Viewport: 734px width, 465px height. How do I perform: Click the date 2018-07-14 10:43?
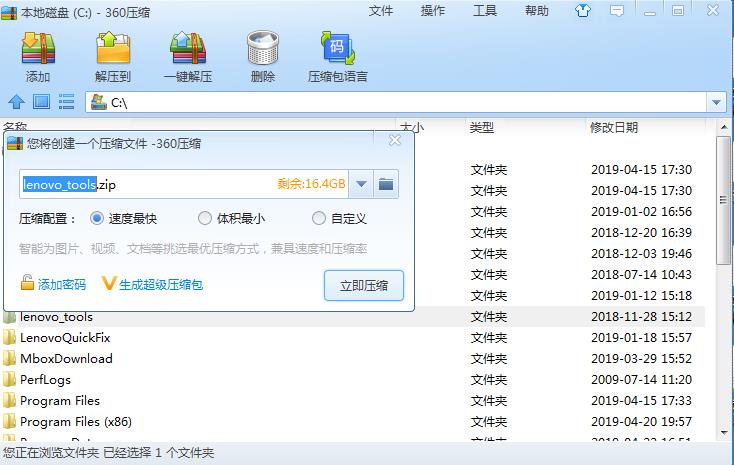click(x=641, y=274)
